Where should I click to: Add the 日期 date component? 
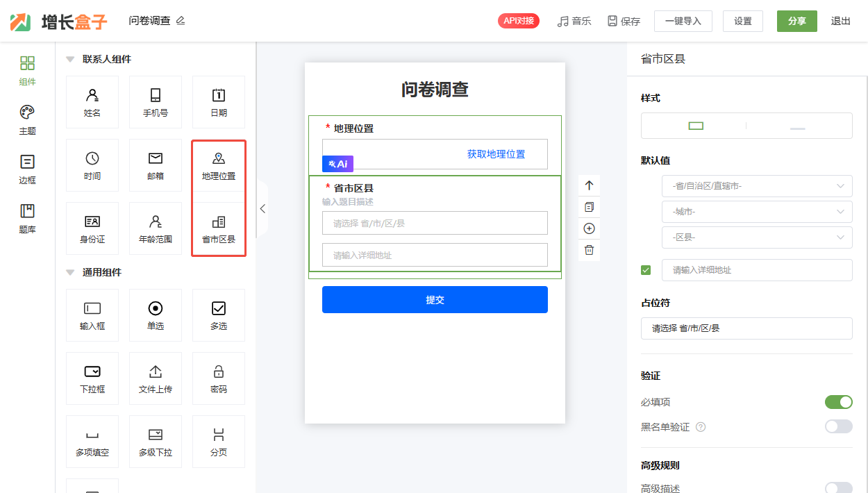click(219, 102)
